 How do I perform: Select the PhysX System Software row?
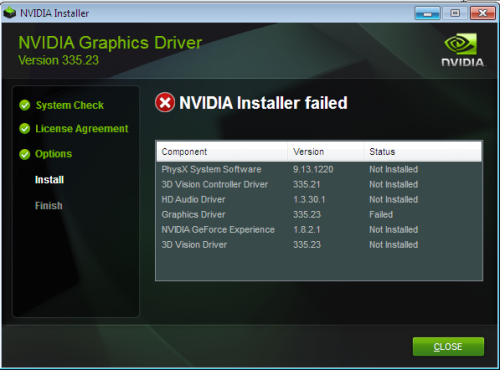[x=319, y=169]
